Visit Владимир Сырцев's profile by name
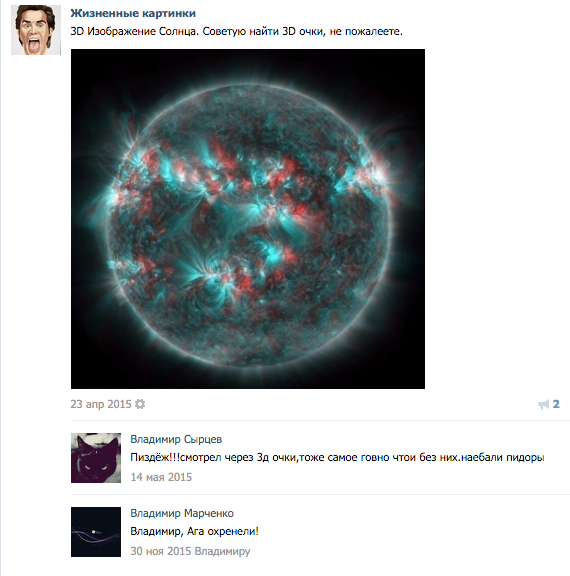 pyautogui.click(x=176, y=439)
